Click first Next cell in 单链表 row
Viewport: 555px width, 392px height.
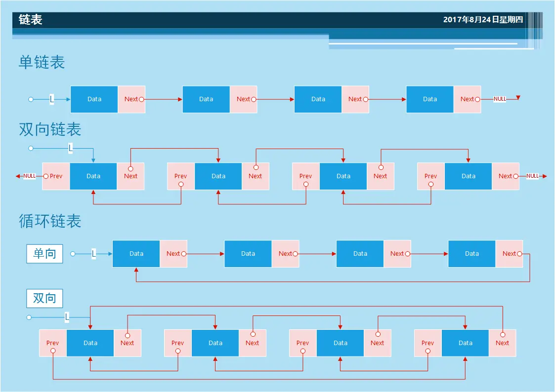(131, 99)
